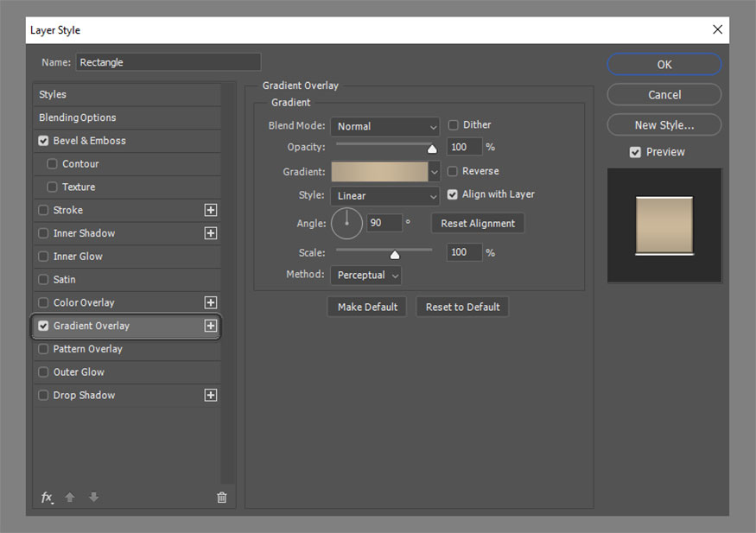Click the Opacity value field
Image resolution: width=756 pixels, height=533 pixels.
pos(464,147)
